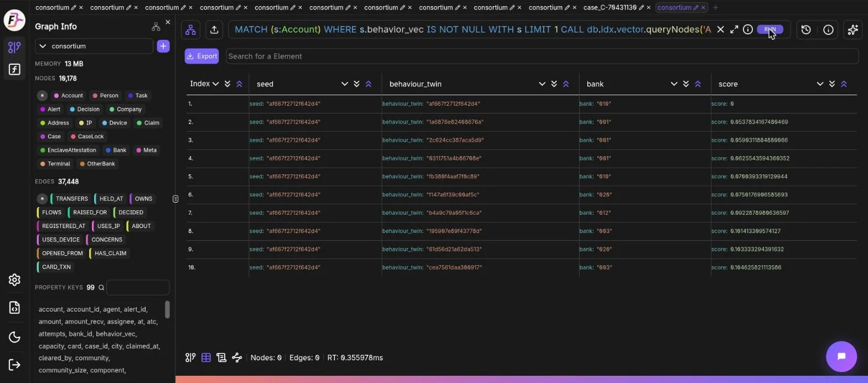868x383 pixels.
Task: Open the settings gear in sidebar
Action: click(x=14, y=280)
